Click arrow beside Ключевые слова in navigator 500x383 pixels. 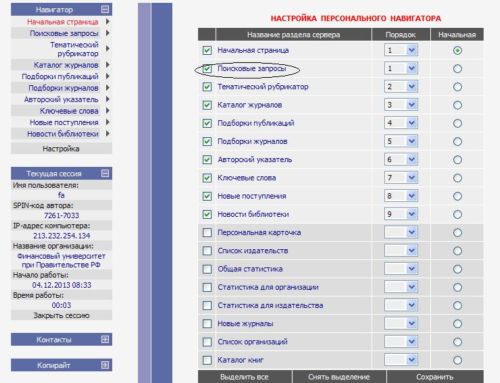(x=107, y=111)
